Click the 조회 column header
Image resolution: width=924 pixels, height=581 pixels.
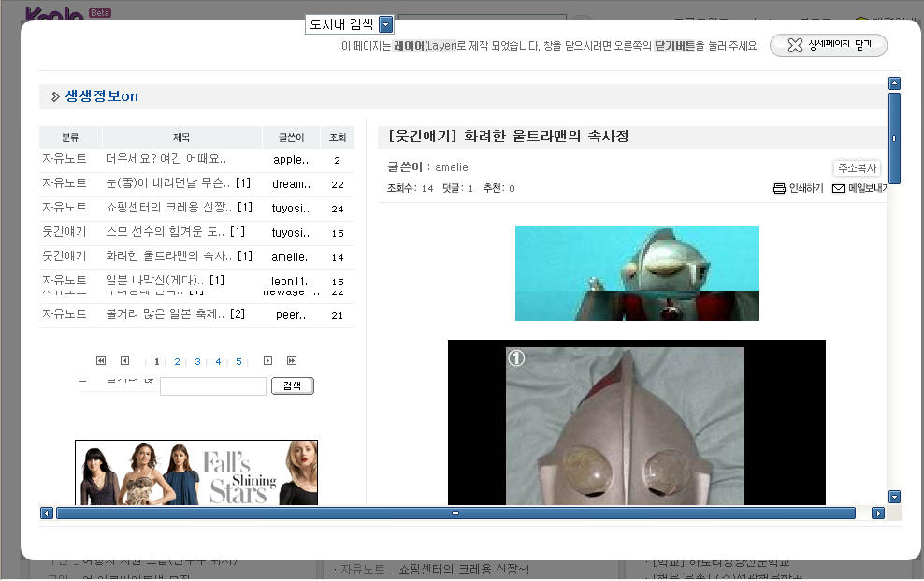338,138
